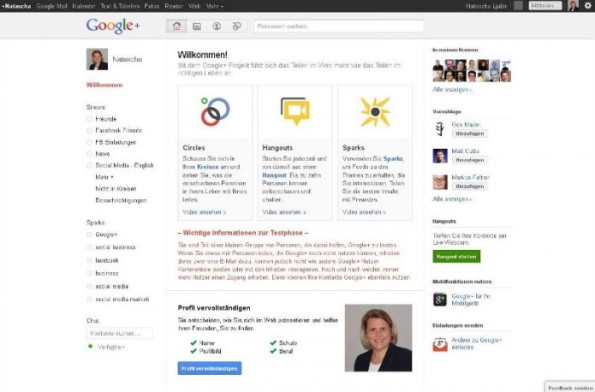Click the sidebar Natascha profile photo
Viewport: 595px width, 392px height.
pos(97,59)
